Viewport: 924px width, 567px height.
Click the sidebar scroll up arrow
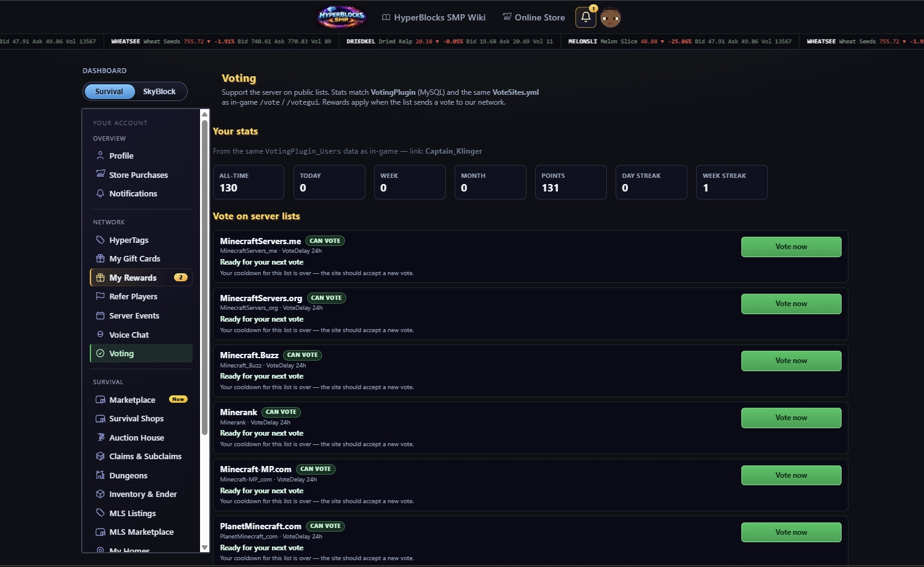[x=204, y=114]
